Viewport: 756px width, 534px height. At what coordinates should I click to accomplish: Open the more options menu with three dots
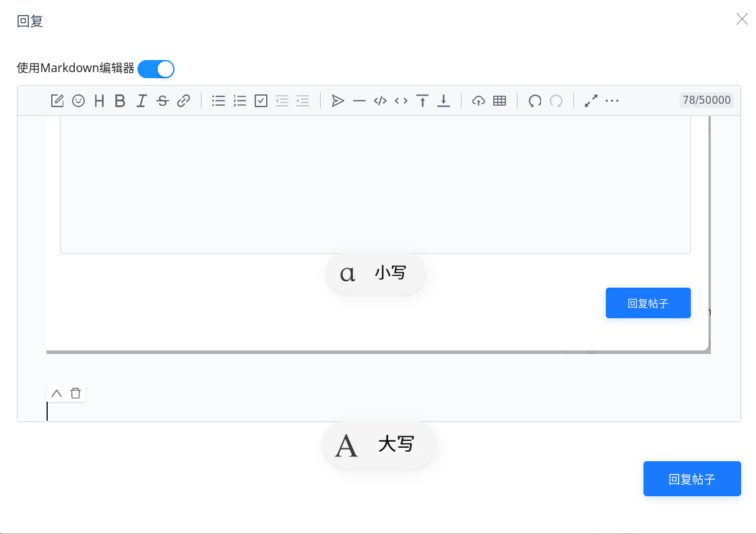coord(612,100)
